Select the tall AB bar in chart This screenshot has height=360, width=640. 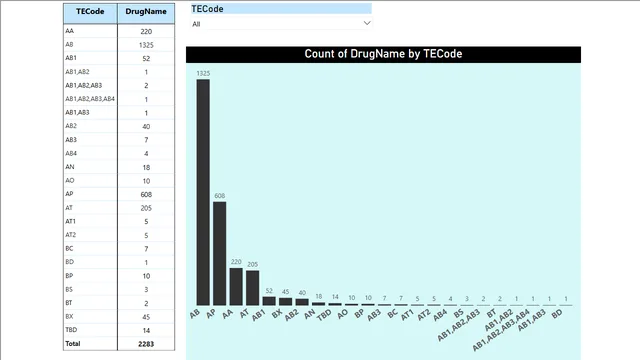click(x=203, y=192)
